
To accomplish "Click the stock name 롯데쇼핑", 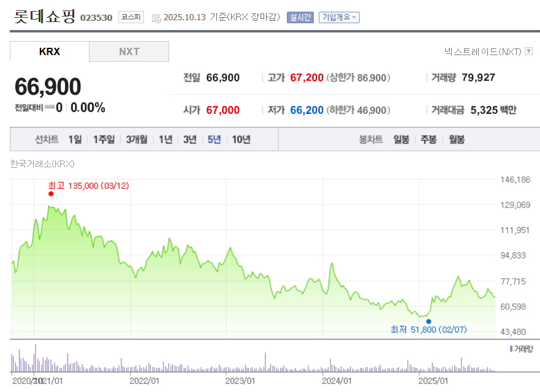I will point(44,16).
